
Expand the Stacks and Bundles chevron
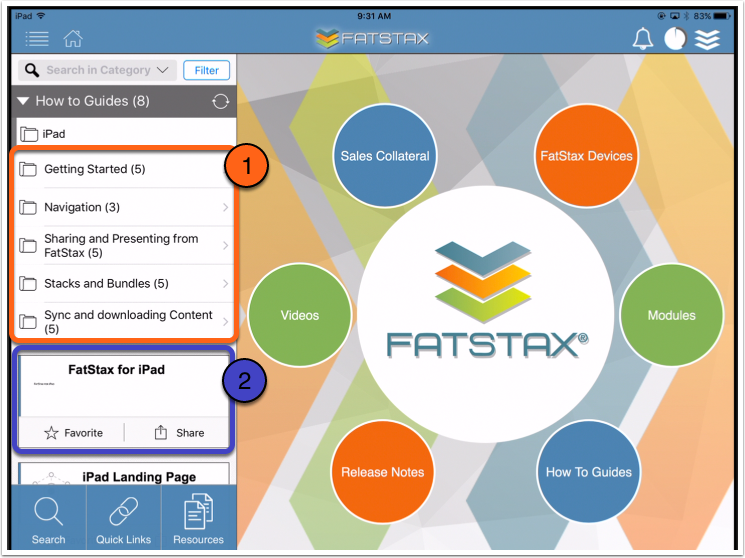click(225, 283)
